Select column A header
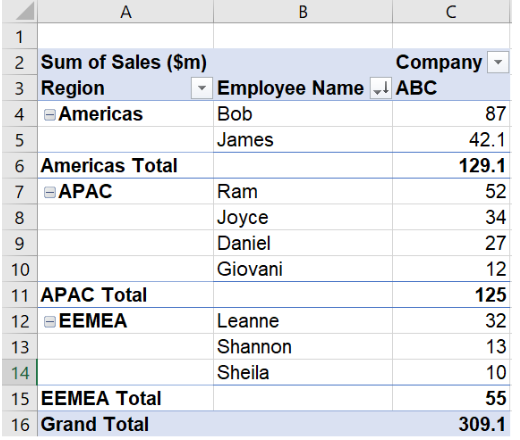 point(126,11)
